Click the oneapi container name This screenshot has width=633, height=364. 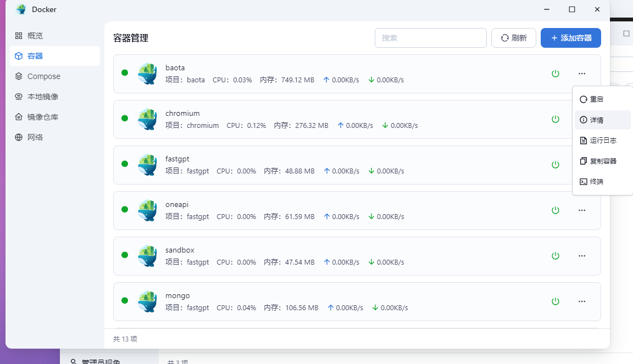[x=177, y=205]
